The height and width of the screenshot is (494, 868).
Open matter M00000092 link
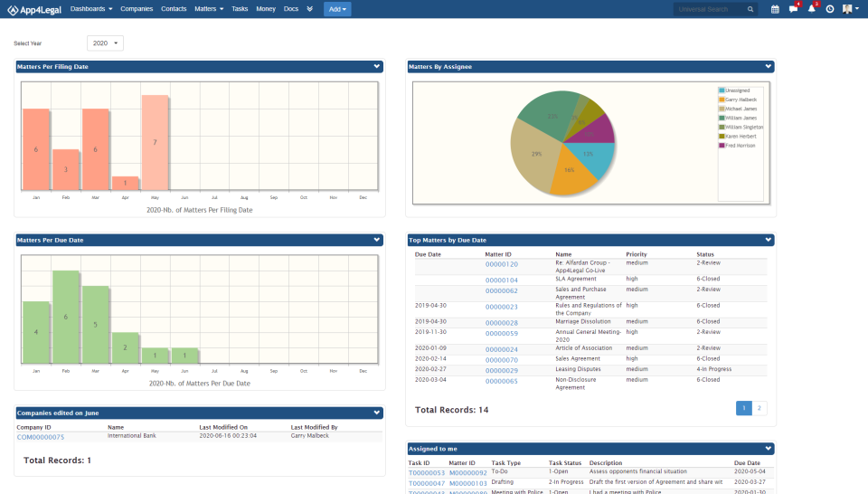tap(467, 473)
